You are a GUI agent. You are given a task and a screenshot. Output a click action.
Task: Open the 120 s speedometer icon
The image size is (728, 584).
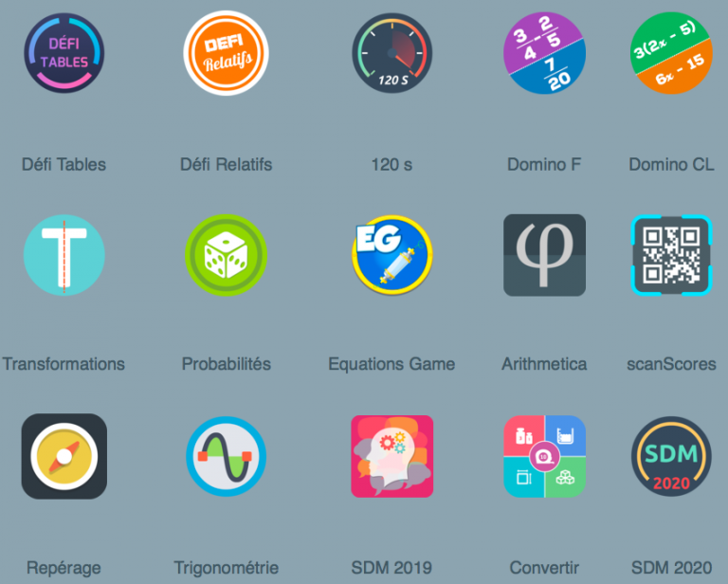click(x=391, y=53)
